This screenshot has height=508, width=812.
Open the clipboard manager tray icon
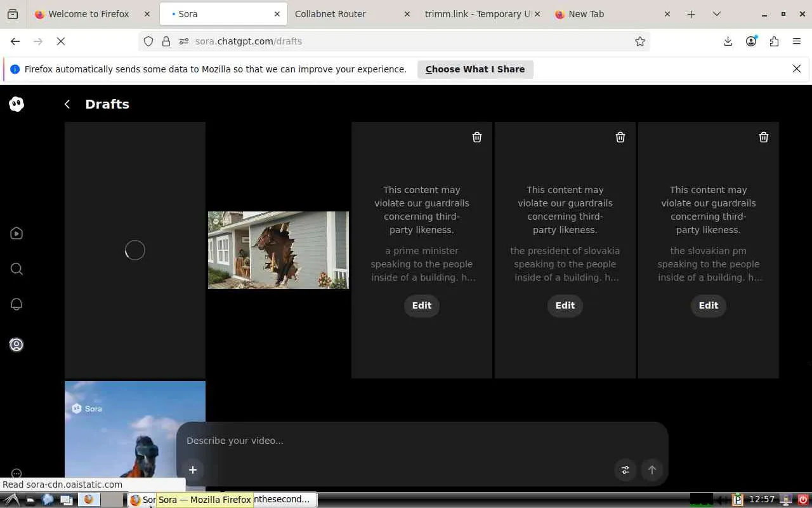point(737,500)
